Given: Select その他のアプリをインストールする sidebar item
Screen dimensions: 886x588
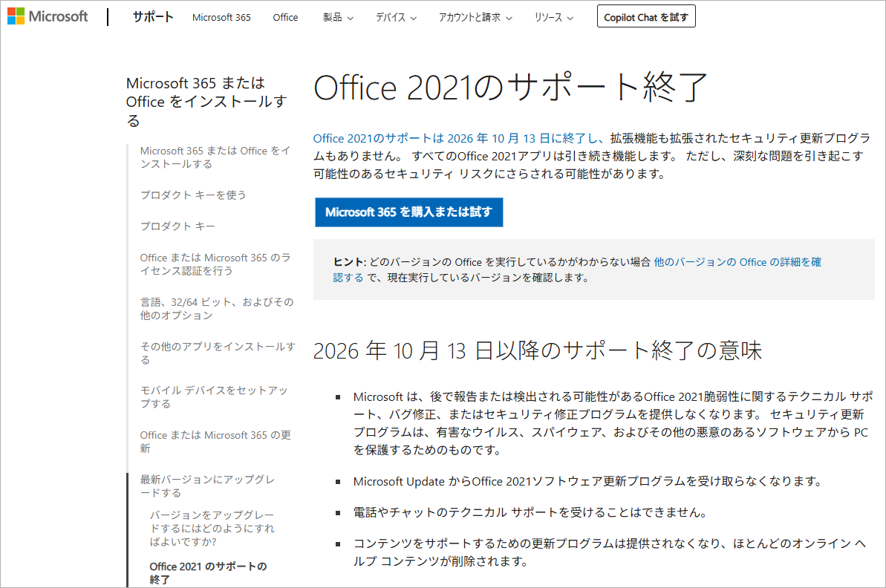Looking at the screenshot, I should (x=217, y=353).
